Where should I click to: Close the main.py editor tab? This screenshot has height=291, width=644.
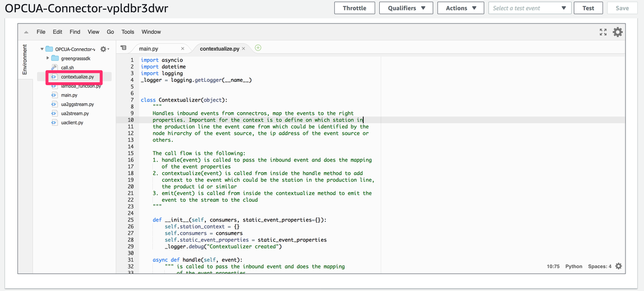[x=182, y=49]
